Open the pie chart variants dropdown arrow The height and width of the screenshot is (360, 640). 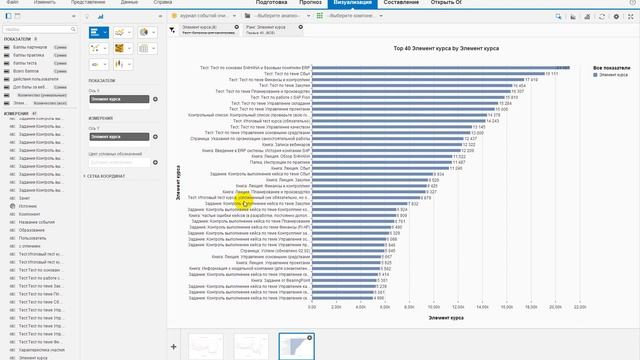(x=153, y=32)
